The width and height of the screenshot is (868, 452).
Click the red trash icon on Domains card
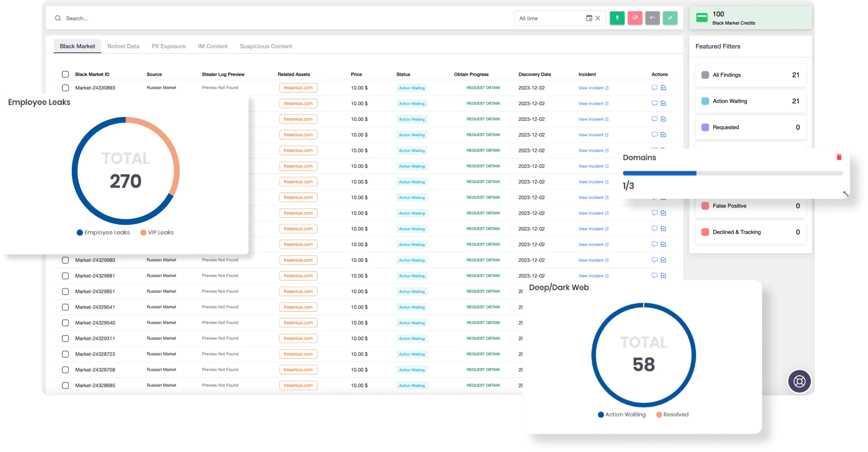tap(839, 157)
